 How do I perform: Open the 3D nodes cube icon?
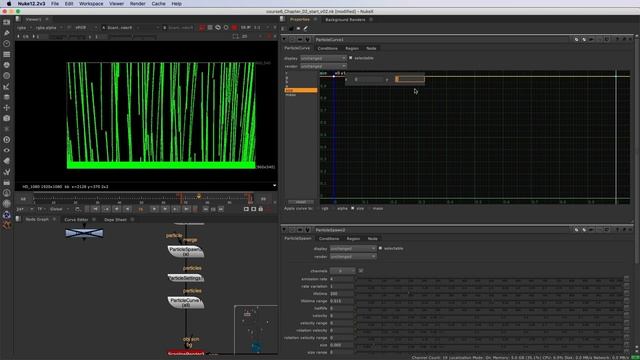coord(7,118)
